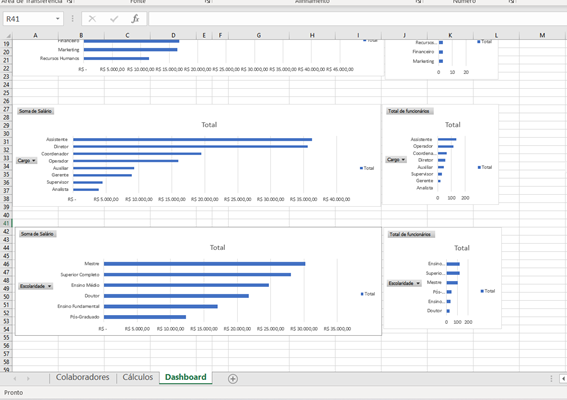Screen dimensions: 567x400
Task: Click the sheet tab bar resize handle dots
Action: pyautogui.click(x=551, y=379)
